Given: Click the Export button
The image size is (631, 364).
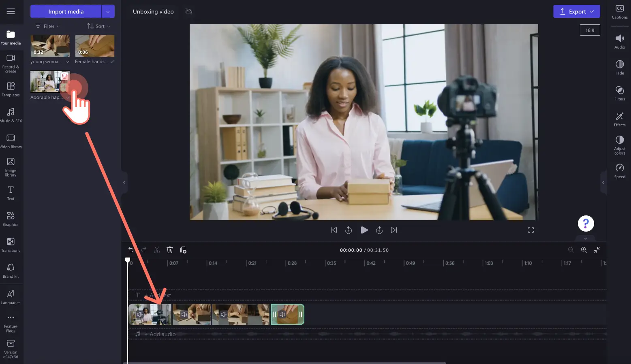Looking at the screenshot, I should click(x=577, y=11).
